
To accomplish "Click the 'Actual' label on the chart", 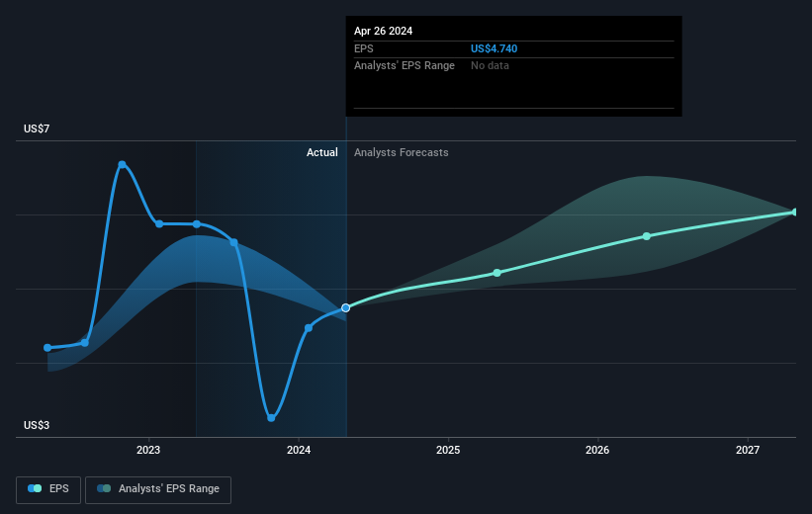I will (x=322, y=152).
